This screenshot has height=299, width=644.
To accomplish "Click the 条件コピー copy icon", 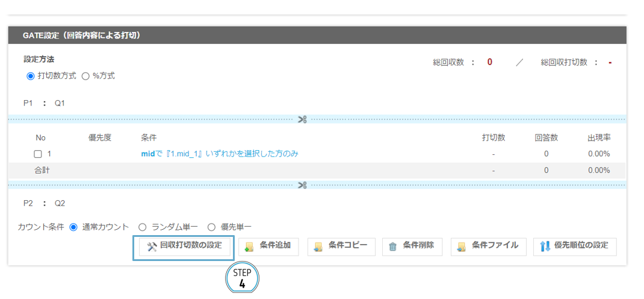I will pos(318,247).
